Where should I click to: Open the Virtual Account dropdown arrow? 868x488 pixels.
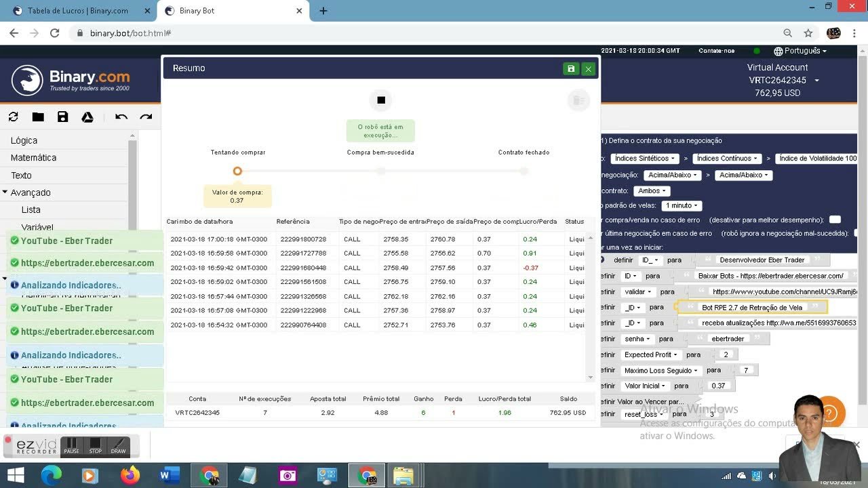(x=816, y=81)
